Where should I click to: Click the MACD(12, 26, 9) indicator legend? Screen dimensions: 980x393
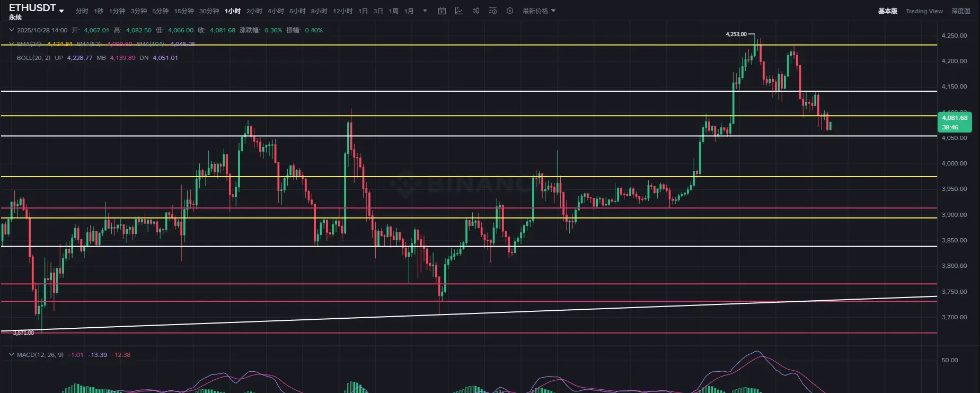coord(40,355)
